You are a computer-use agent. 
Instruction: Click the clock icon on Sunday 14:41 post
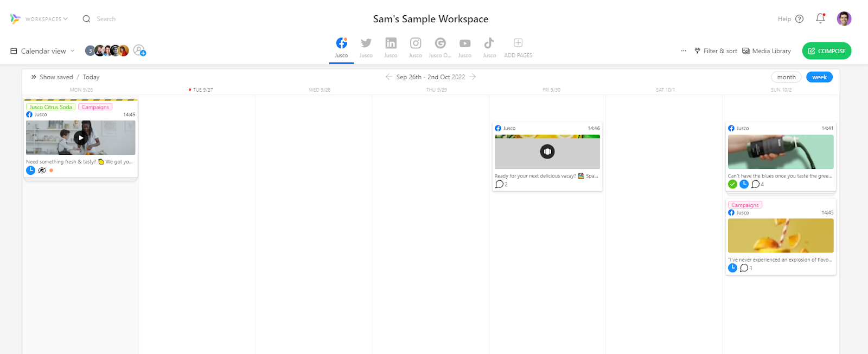coord(744,184)
